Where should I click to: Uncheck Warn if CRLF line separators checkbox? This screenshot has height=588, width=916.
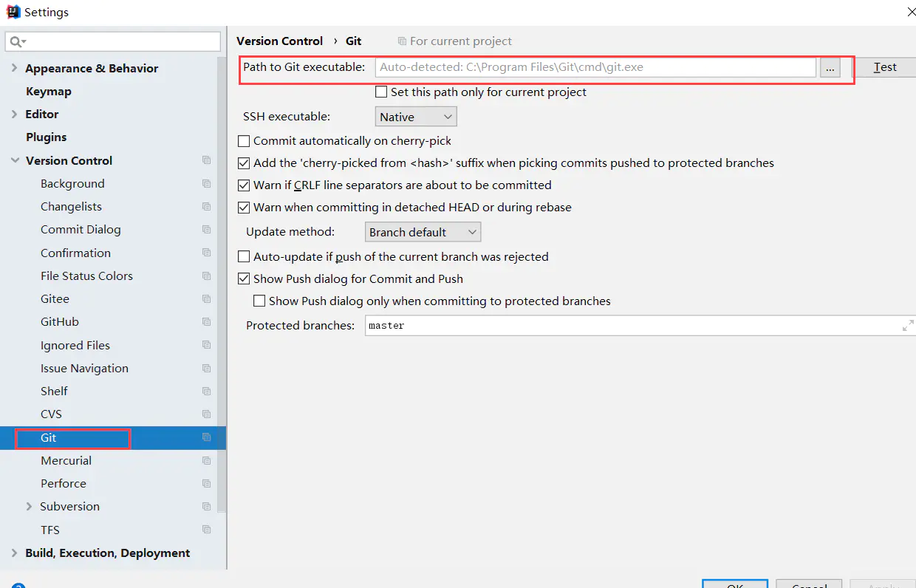244,185
